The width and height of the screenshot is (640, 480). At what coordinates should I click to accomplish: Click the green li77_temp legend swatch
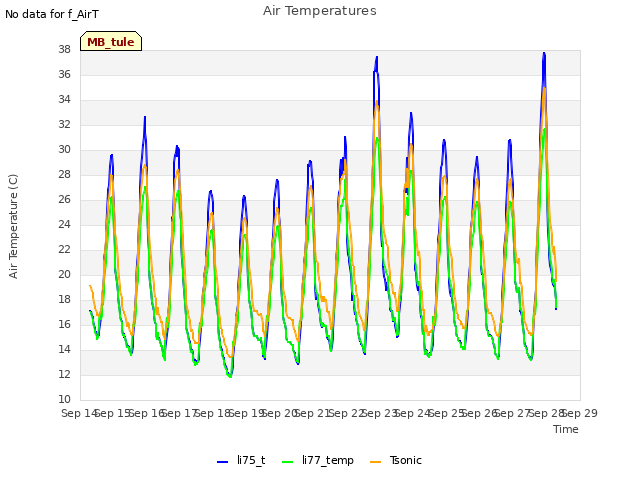(x=287, y=461)
